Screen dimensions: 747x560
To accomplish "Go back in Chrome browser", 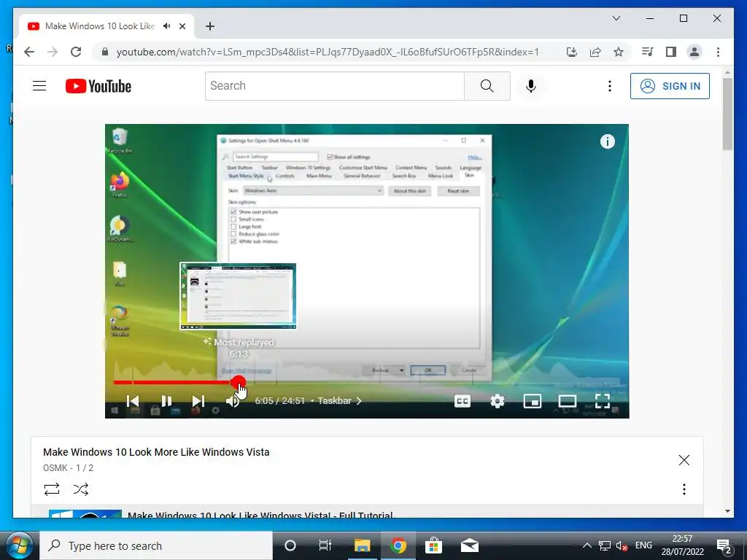I will [29, 52].
